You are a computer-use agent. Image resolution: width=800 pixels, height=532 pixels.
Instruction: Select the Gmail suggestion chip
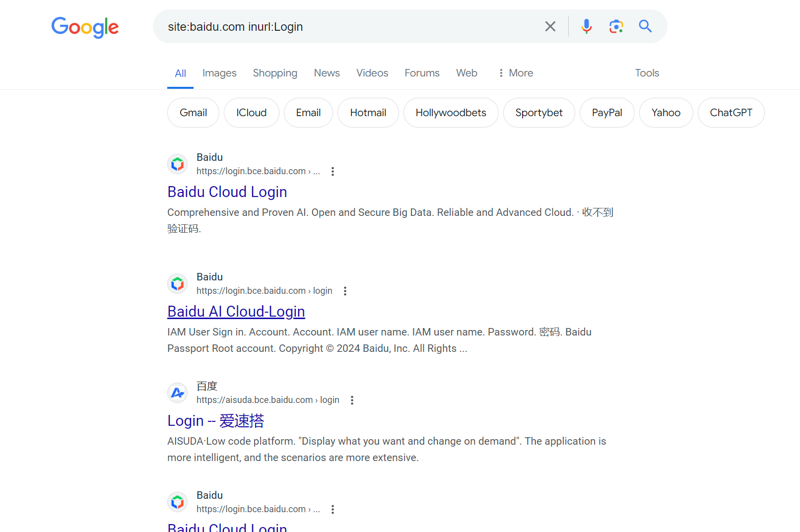pos(193,113)
